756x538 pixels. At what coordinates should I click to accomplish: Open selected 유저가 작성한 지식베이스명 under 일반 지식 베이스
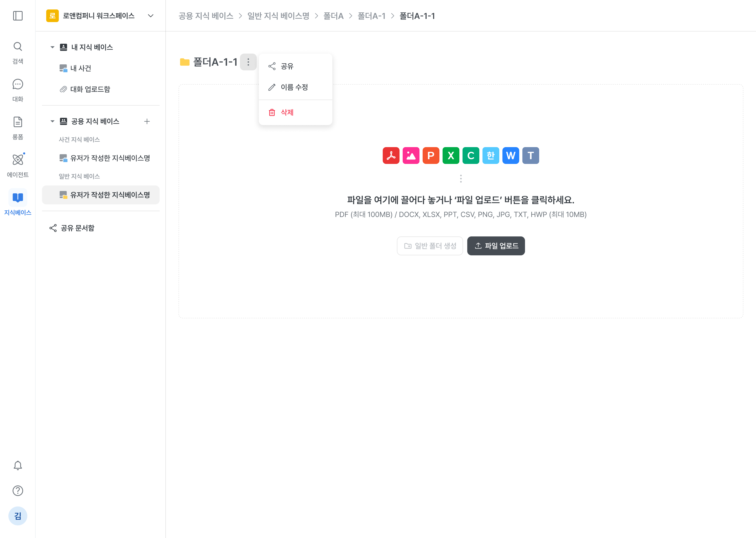pos(101,195)
